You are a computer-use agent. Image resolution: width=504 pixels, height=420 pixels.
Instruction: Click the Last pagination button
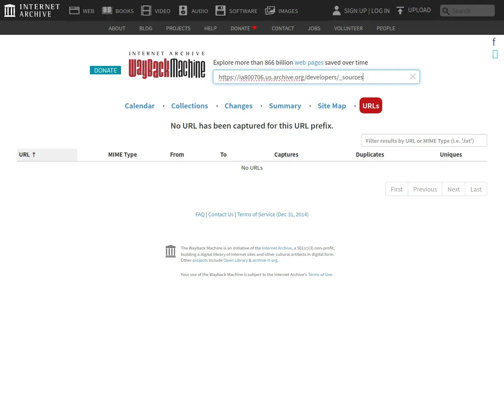tap(476, 189)
